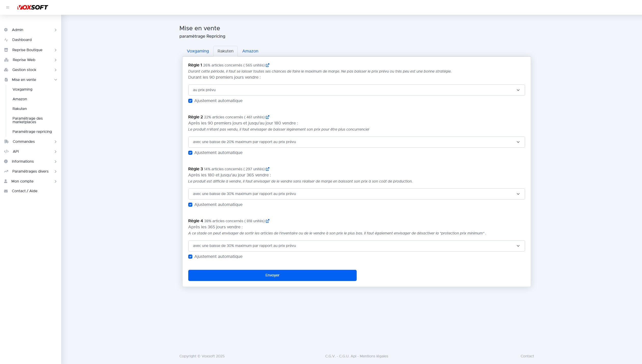Open Règle 2 price reduction dropdown
Image resolution: width=642 pixels, height=364 pixels.
pos(356,142)
